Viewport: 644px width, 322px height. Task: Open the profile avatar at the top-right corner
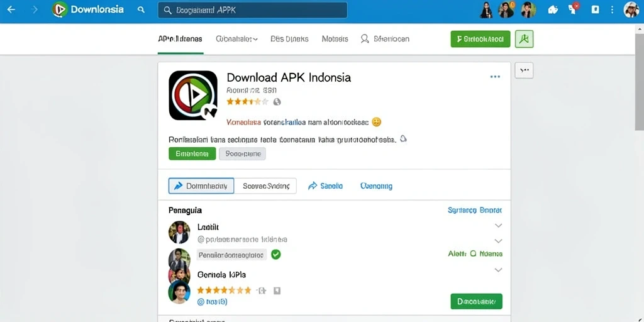tap(631, 10)
